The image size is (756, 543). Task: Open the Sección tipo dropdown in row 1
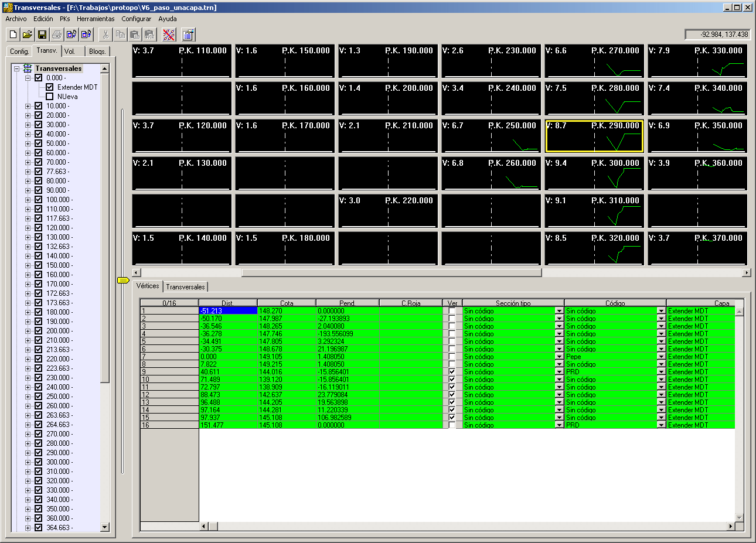559,311
